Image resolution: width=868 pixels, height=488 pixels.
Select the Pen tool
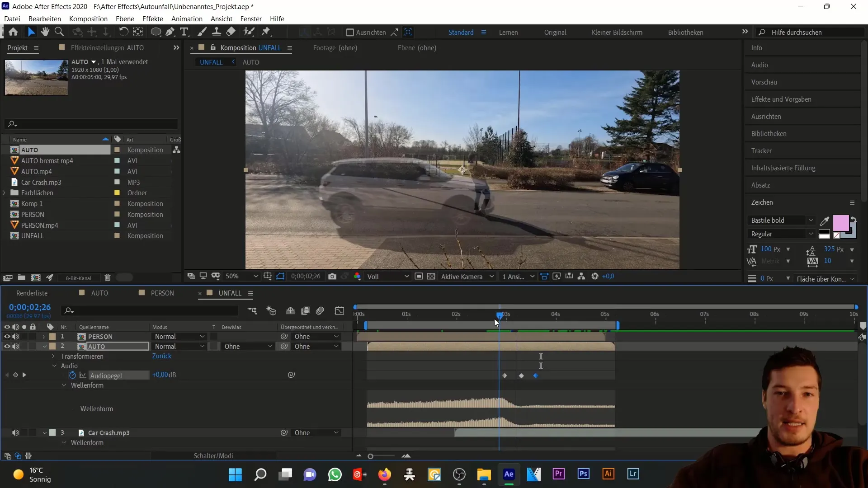(x=170, y=32)
